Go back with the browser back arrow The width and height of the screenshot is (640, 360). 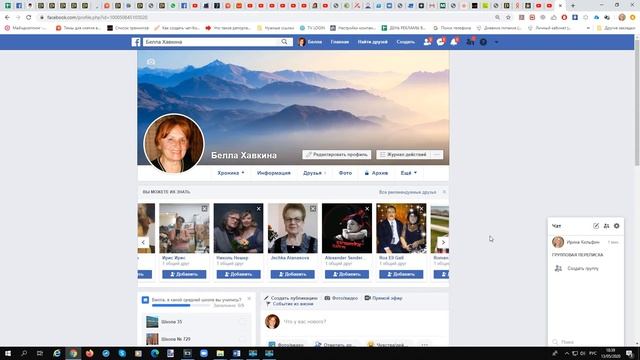pyautogui.click(x=7, y=18)
